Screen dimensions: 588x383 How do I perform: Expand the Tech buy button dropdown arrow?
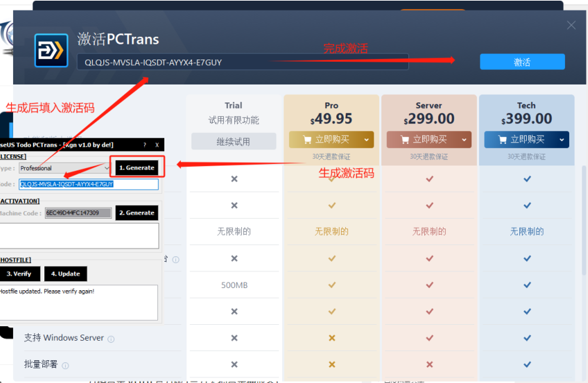[562, 140]
